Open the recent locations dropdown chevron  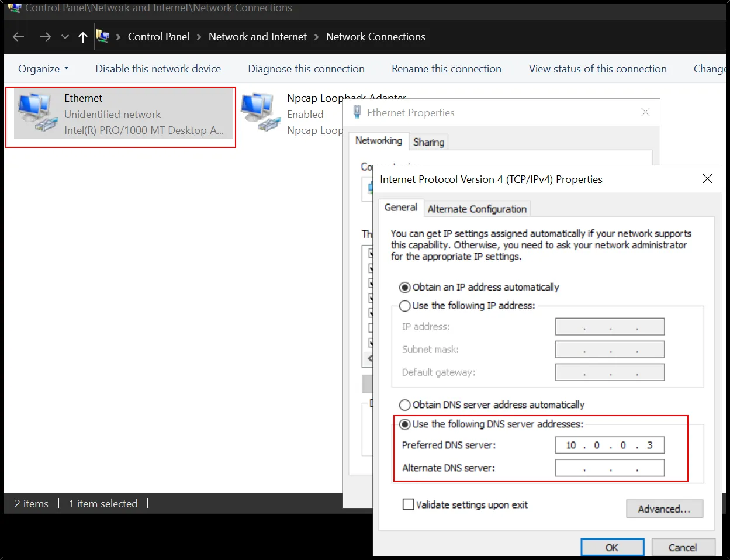pos(65,37)
